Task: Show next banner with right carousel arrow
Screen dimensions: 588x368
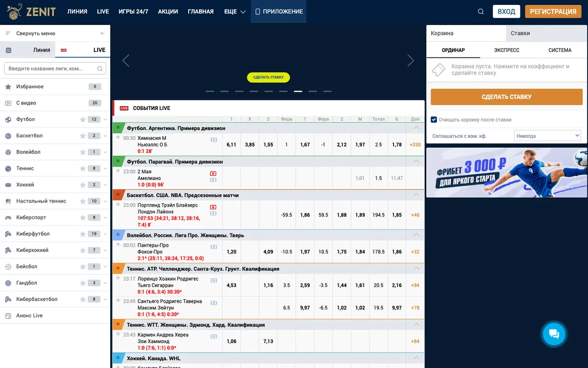Action: (411, 60)
